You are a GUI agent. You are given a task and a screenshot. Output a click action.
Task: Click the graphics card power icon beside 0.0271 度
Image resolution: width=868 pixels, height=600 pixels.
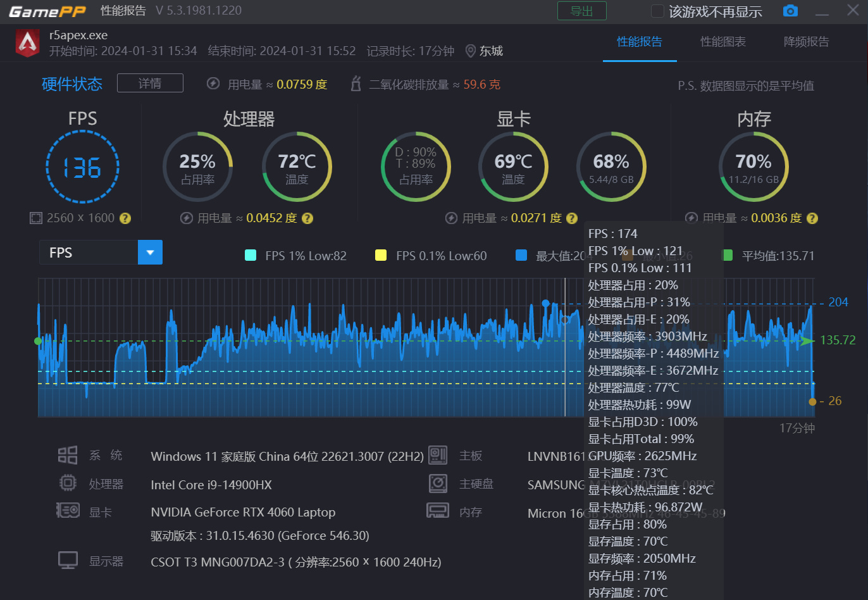click(x=451, y=218)
